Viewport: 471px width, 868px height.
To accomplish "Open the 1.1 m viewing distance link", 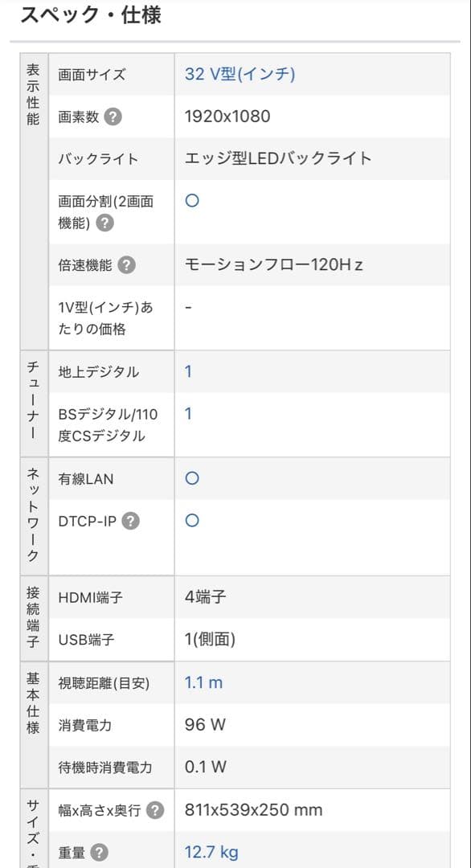I will [203, 682].
